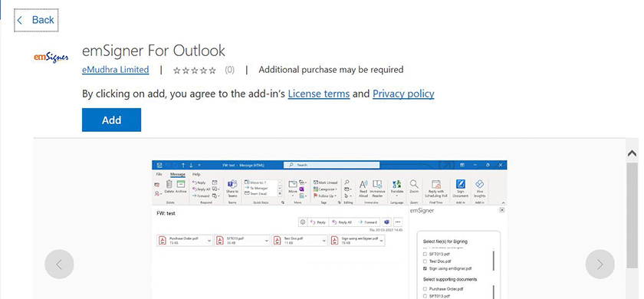Click the 'emSigner For Outlook' title
Viewport: 644px width, 299px height.
tap(153, 51)
